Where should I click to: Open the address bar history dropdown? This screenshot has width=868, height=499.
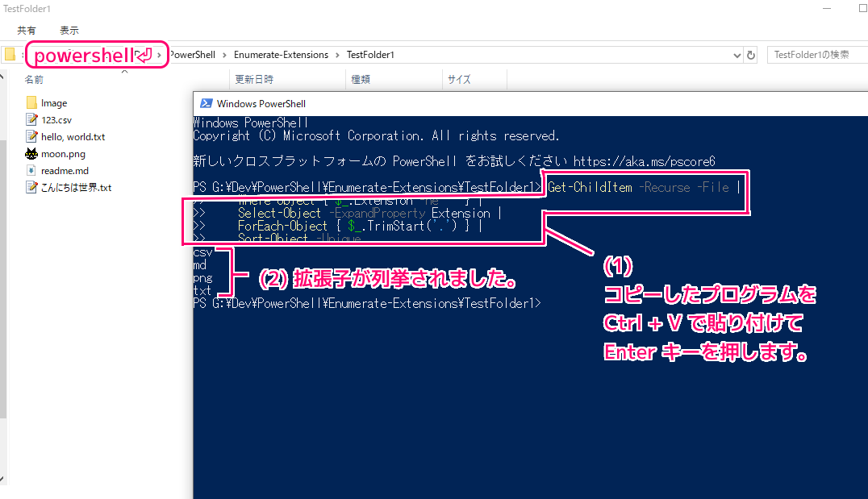click(x=737, y=55)
